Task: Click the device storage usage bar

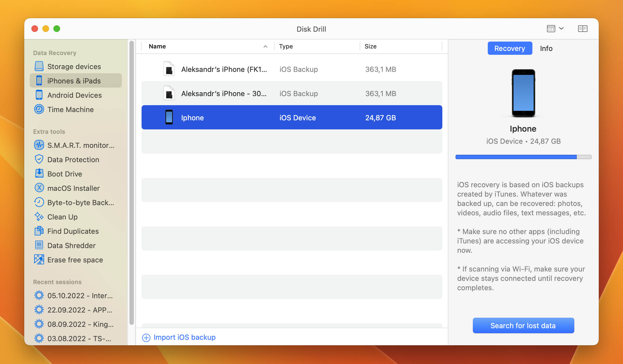Action: [523, 157]
